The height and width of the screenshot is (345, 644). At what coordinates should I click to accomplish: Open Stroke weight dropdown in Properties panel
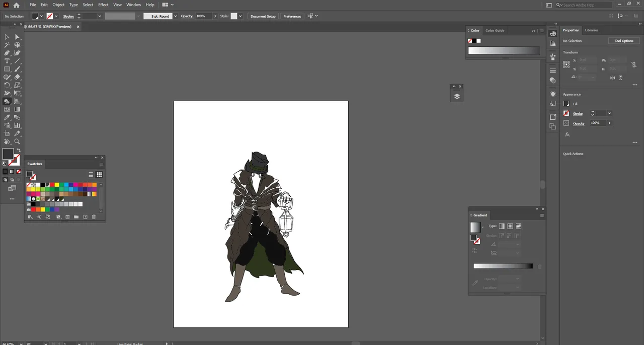point(609,113)
